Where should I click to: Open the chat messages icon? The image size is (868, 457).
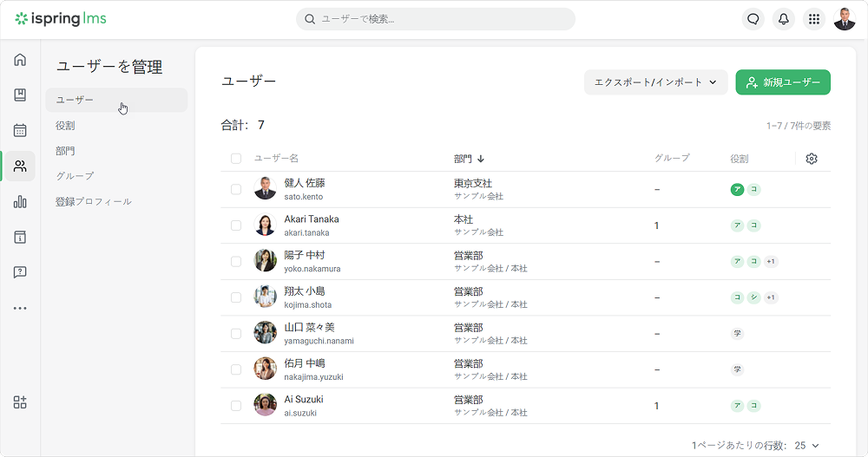[x=753, y=19]
